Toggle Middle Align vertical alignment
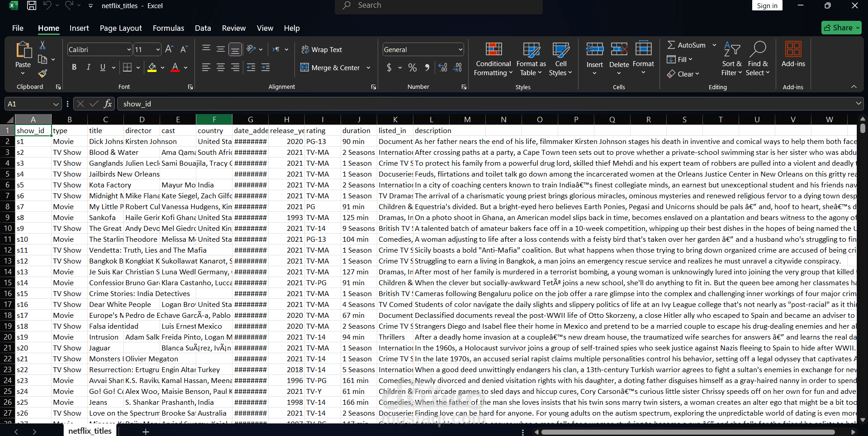Image resolution: width=868 pixels, height=436 pixels. (221, 49)
